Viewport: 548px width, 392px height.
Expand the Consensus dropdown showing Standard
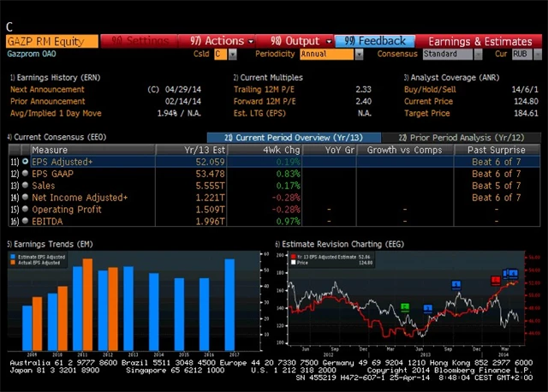pos(452,54)
